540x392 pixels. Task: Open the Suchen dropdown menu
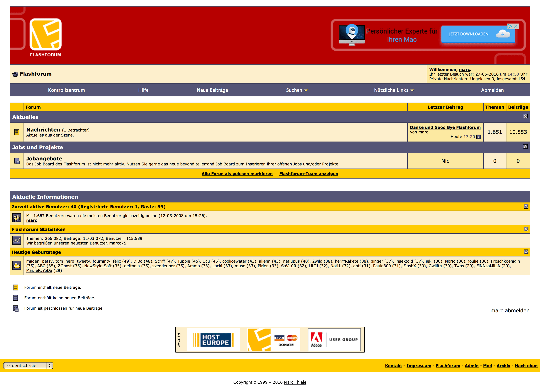click(297, 90)
